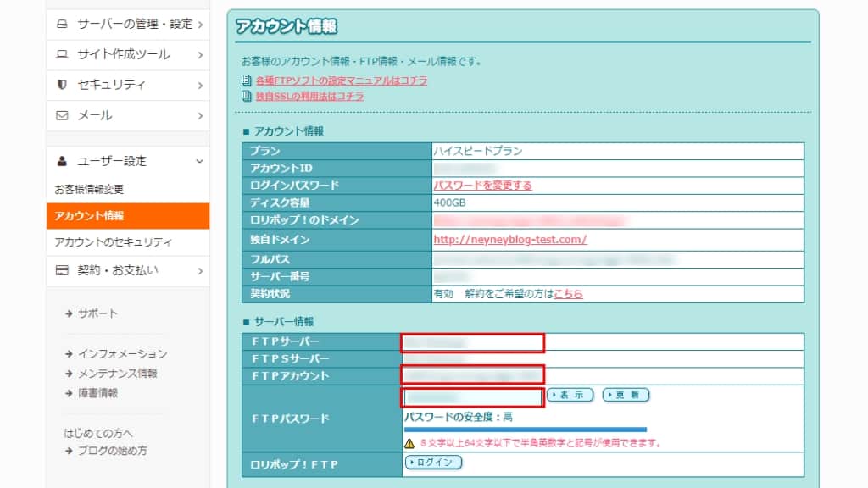Click the パスワードを変更する link
This screenshot has width=868, height=488.
(x=482, y=186)
